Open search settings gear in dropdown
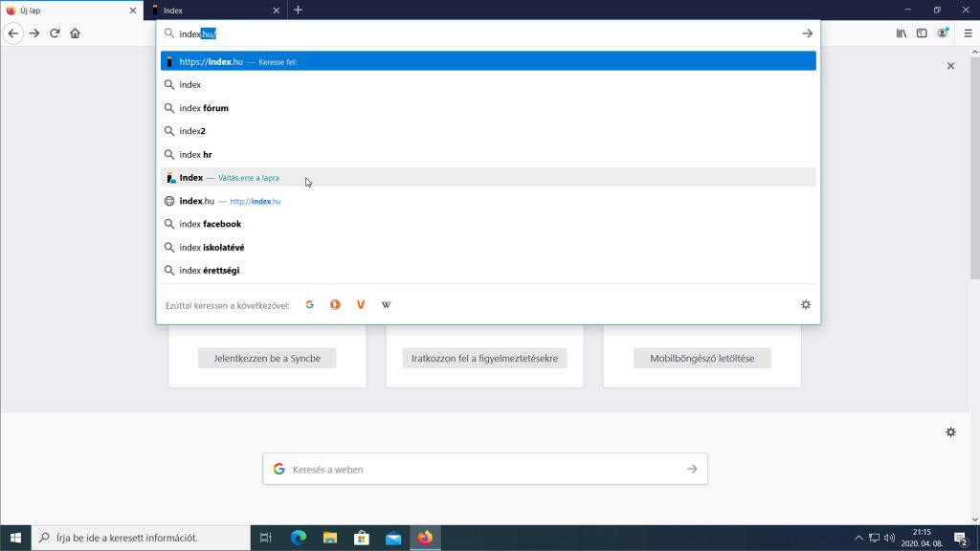 [806, 305]
